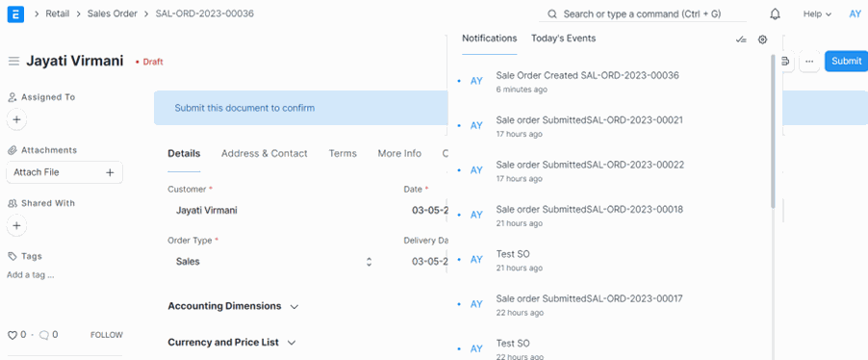Click the Date input field
The height and width of the screenshot is (360, 868).
click(x=425, y=211)
